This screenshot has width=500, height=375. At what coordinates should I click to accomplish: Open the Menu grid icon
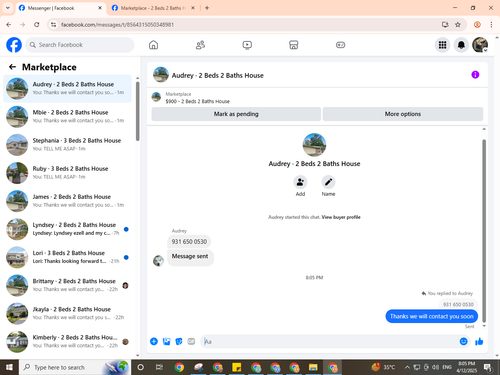coord(442,45)
